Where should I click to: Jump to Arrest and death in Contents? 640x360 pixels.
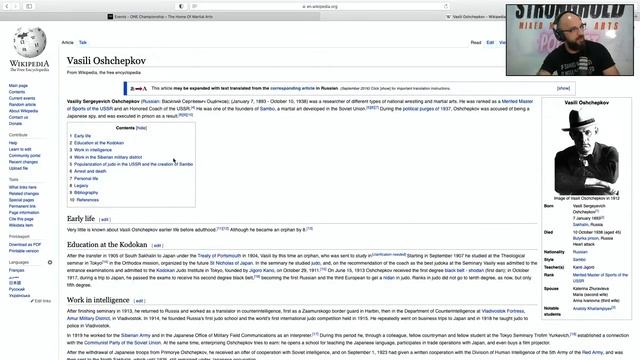tap(90, 171)
